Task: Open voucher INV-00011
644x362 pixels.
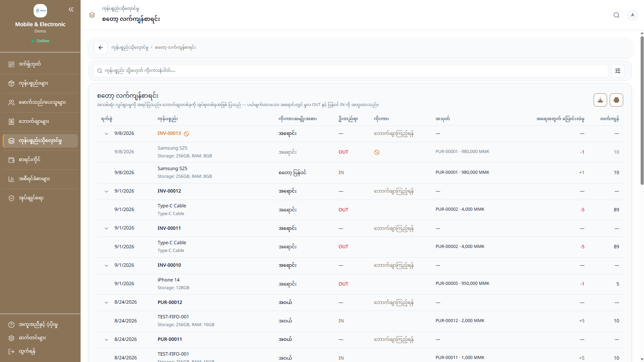Action: click(x=169, y=228)
